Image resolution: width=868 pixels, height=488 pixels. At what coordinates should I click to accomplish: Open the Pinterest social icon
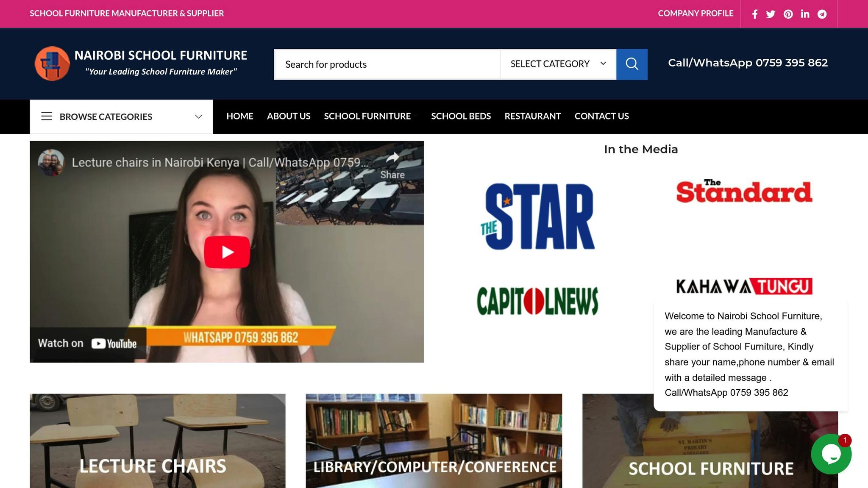(x=788, y=14)
